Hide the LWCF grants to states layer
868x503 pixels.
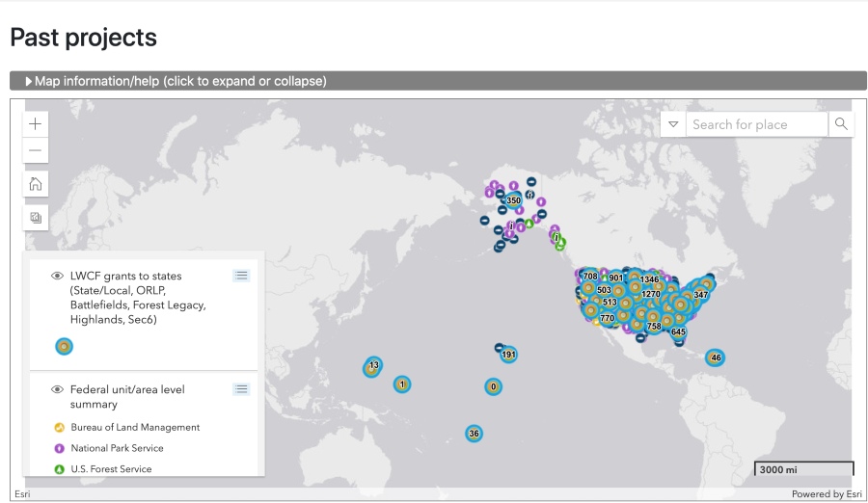(x=57, y=277)
